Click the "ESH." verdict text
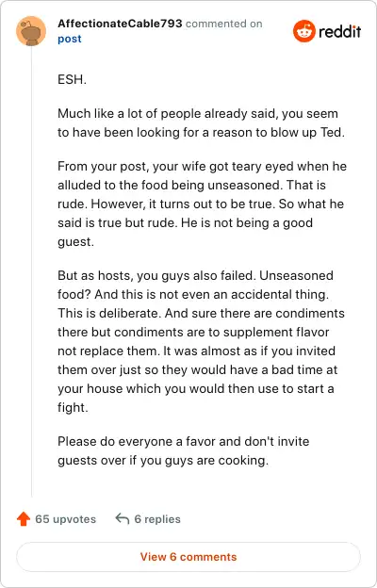Viewport: 377px width, 588px height. (72, 79)
